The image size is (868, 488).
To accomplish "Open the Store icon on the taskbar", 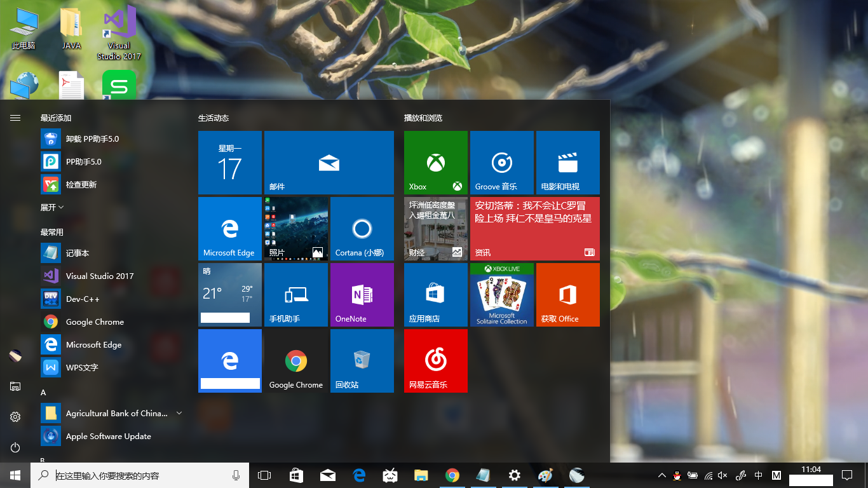I will (x=296, y=475).
